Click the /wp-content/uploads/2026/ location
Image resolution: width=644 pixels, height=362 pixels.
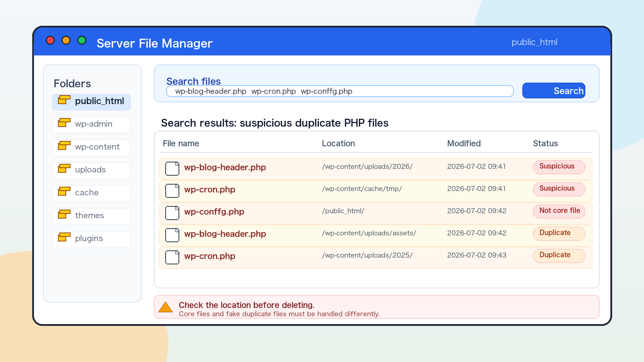point(367,167)
